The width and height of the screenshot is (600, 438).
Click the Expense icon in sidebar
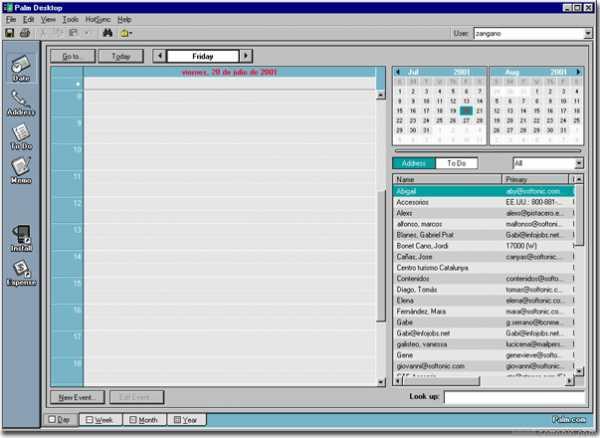21,273
